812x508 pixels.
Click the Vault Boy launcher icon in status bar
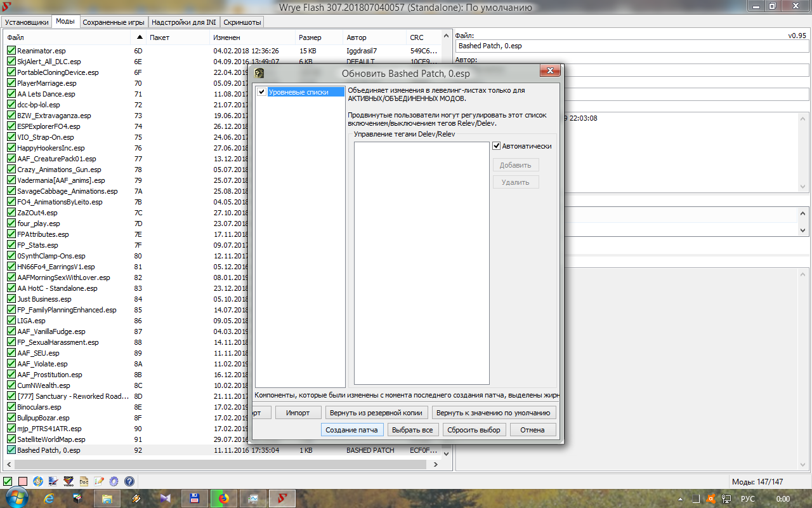pos(38,482)
